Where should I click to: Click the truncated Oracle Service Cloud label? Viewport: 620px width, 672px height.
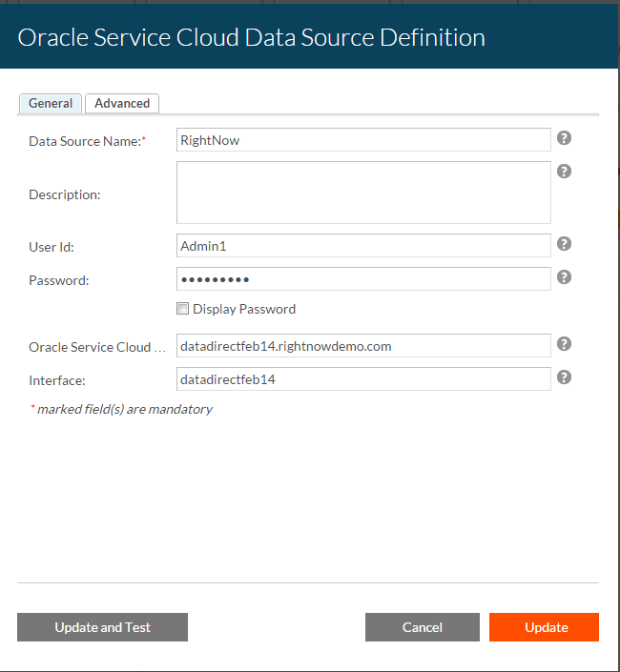tap(96, 347)
